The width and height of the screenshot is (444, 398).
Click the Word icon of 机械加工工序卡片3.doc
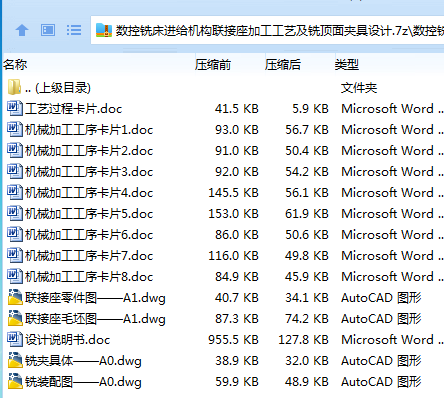(x=15, y=171)
